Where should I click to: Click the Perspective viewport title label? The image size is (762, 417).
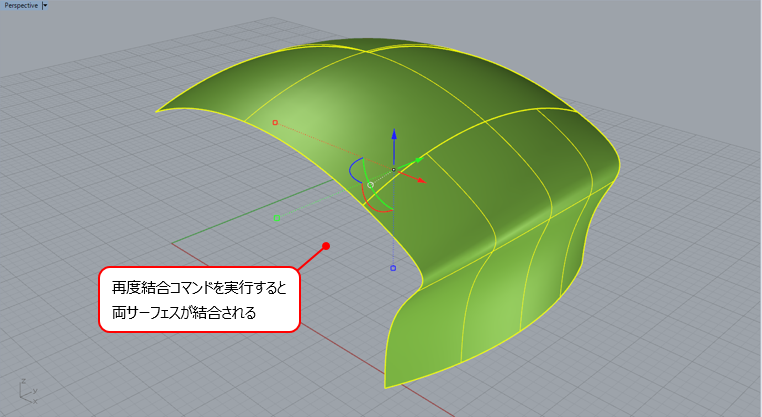tap(21, 5)
